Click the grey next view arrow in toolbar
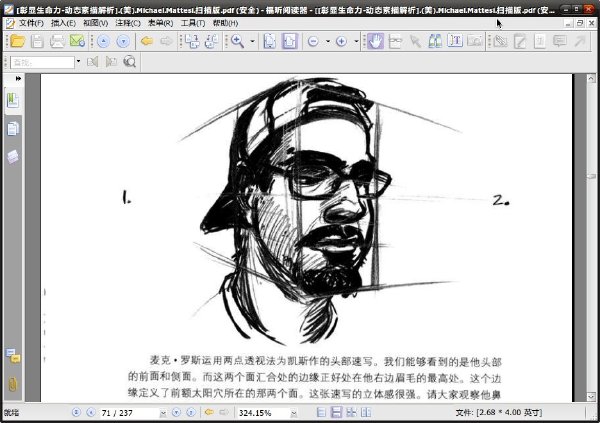 166,41
